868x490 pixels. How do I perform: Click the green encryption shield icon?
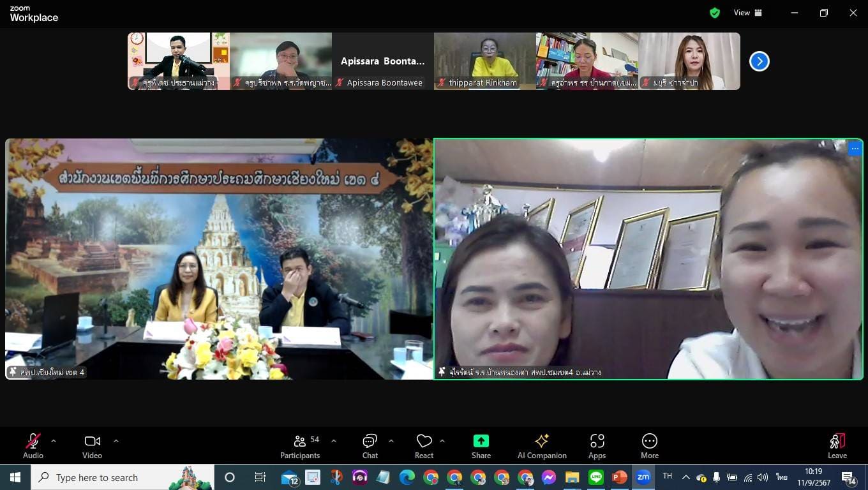pyautogui.click(x=715, y=13)
